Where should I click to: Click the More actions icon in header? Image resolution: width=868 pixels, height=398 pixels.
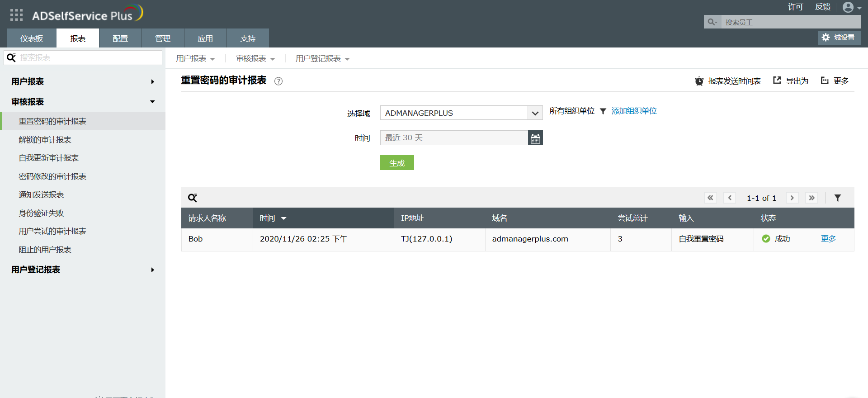pyautogui.click(x=825, y=81)
